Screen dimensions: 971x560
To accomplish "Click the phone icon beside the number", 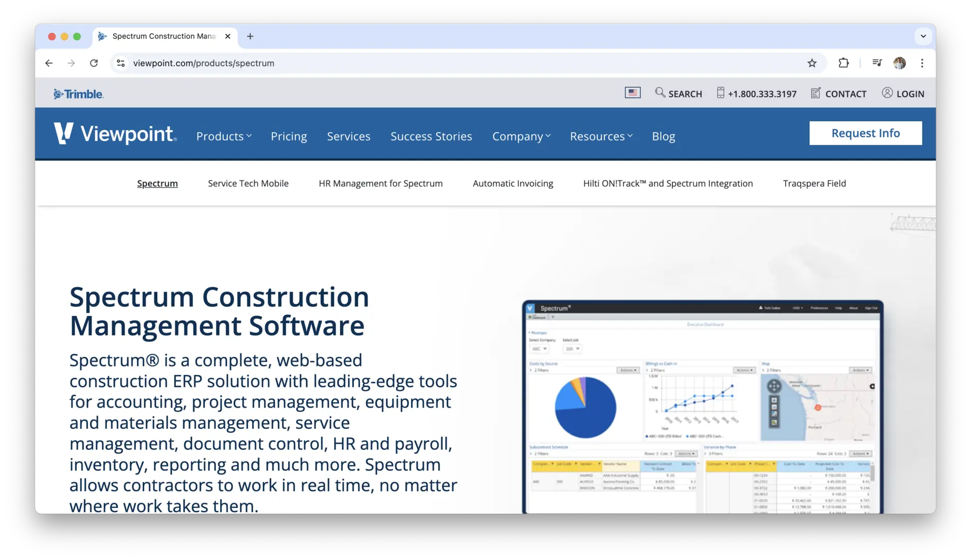I will pos(720,93).
